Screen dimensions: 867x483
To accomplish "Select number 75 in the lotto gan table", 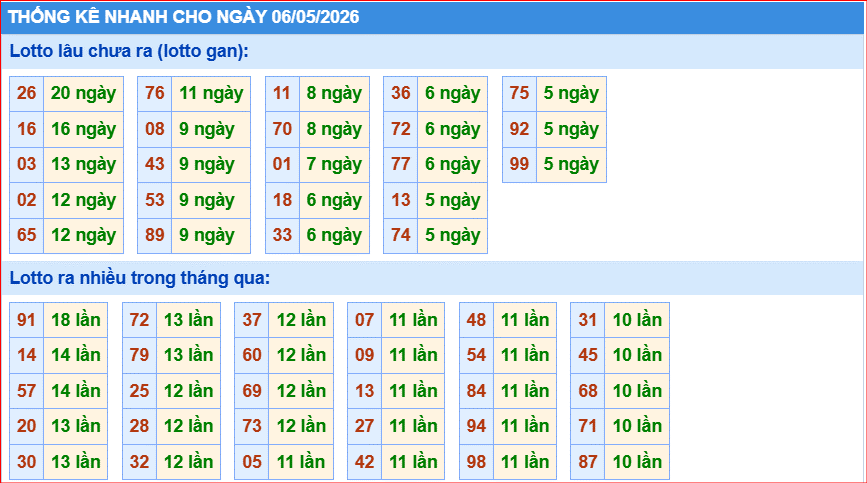I will coord(520,93).
